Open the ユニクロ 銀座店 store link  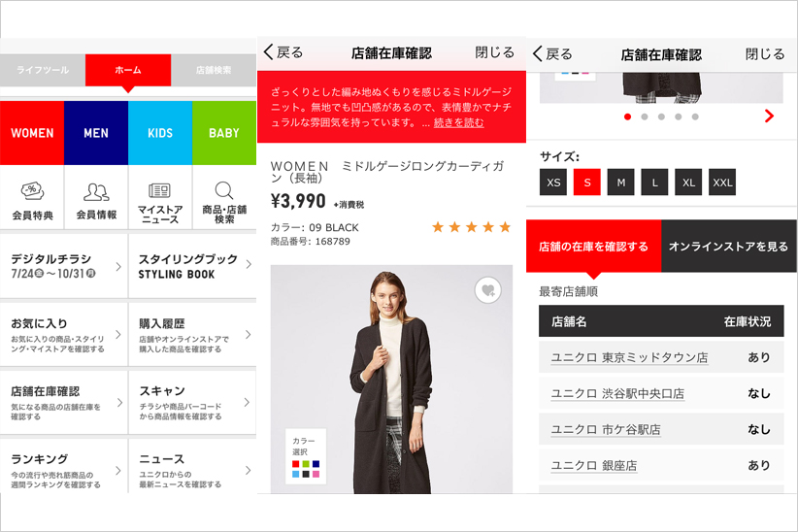coord(594,465)
